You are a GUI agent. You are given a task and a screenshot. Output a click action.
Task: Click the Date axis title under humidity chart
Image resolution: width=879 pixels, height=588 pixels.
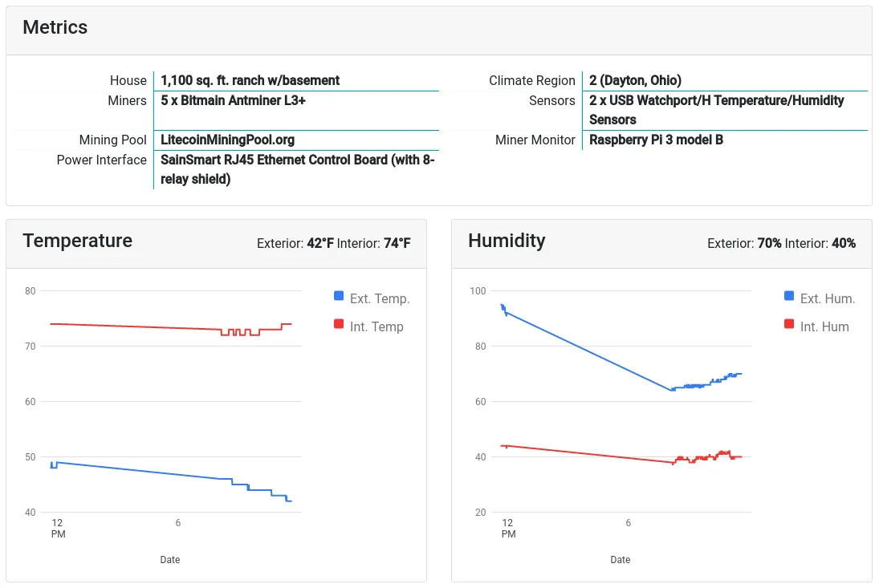[620, 560]
